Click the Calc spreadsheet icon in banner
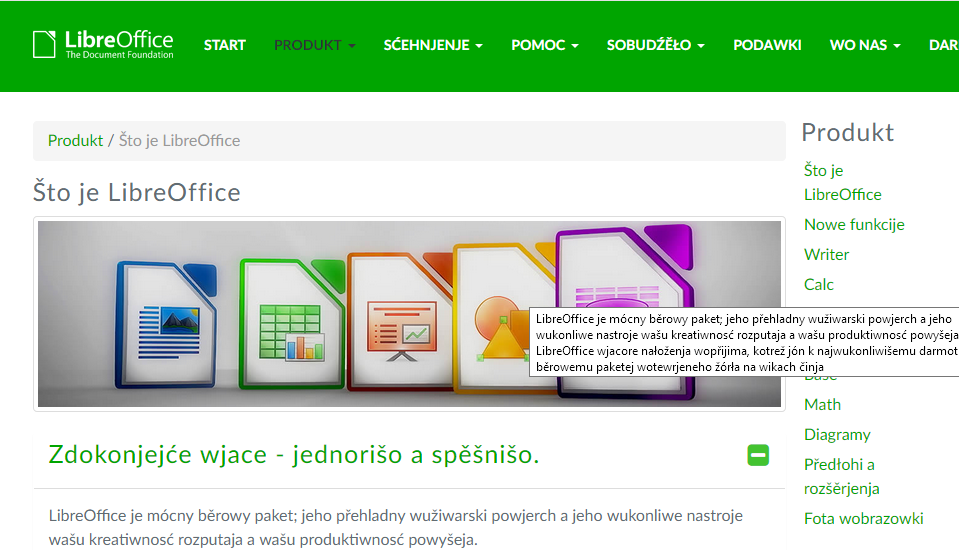 pyautogui.click(x=292, y=324)
